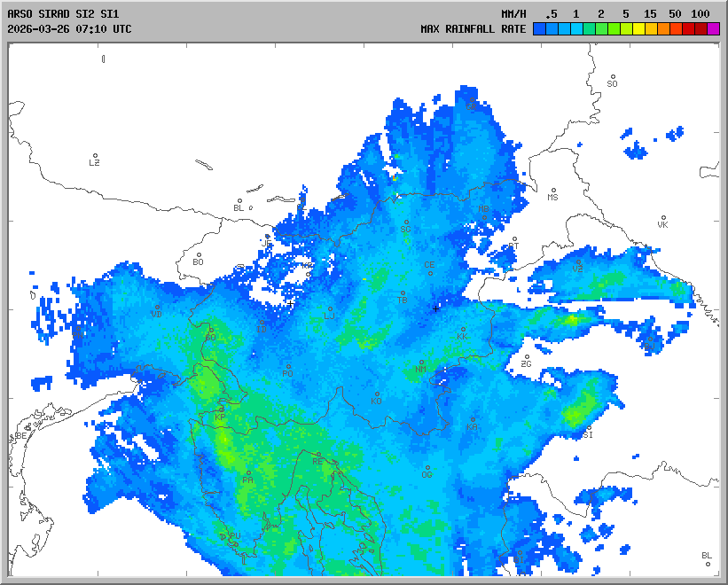Select the darkest blue legend swatch
Viewport: 728px width, 585px height.
(538, 28)
